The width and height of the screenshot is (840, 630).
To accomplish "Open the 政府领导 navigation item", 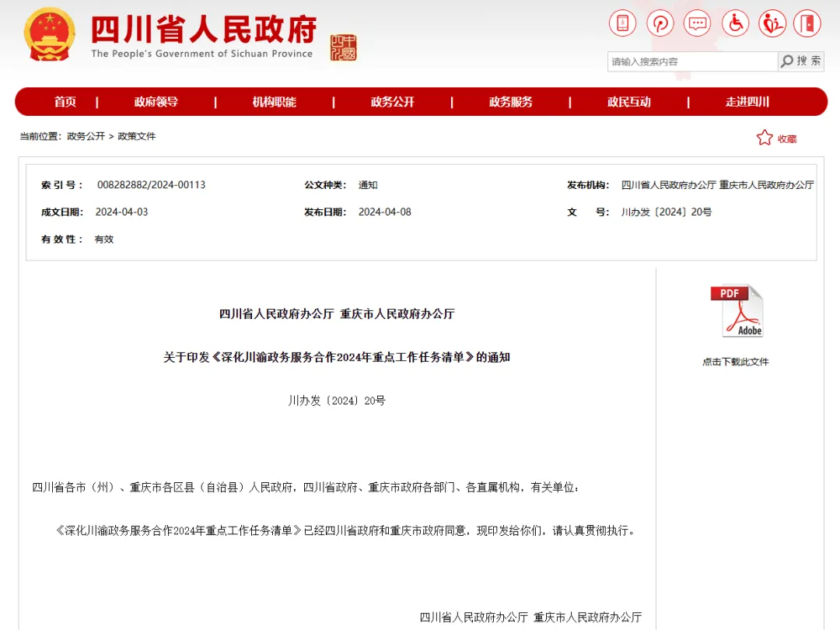I will click(156, 102).
